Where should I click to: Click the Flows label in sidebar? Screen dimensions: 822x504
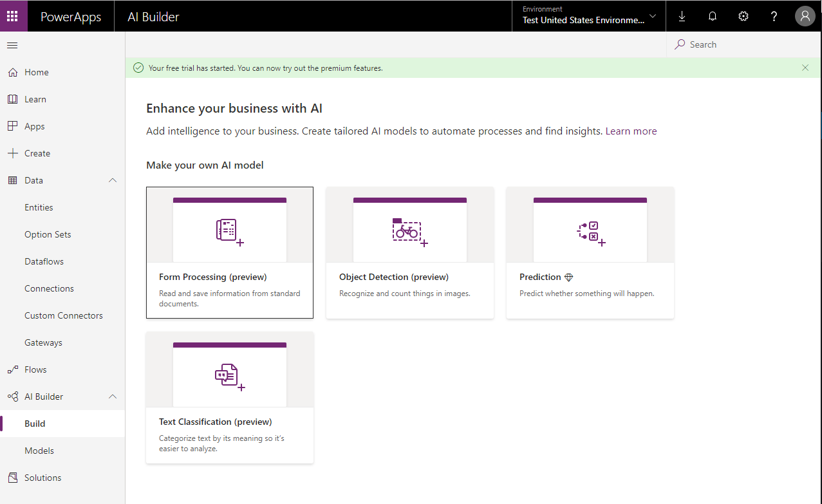(x=35, y=370)
